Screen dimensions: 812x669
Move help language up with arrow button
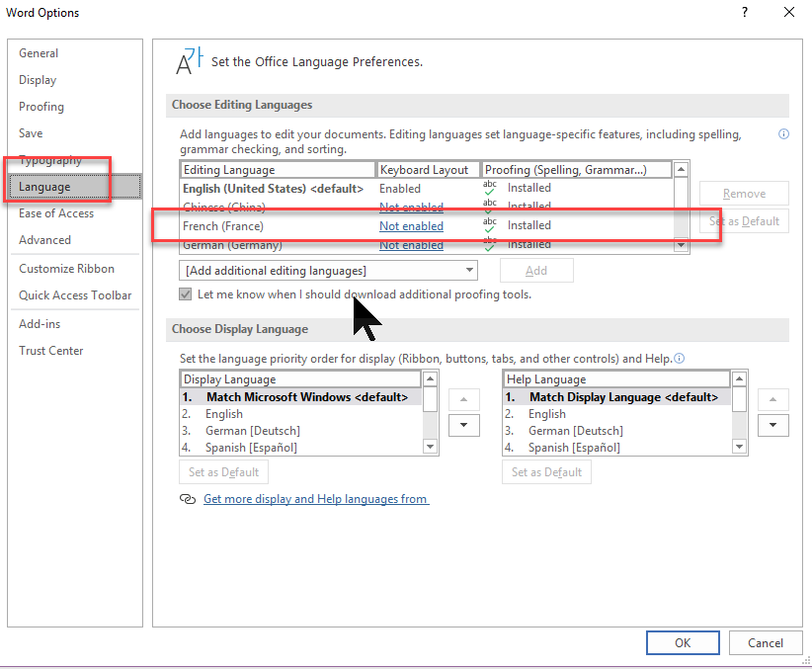(x=772, y=399)
